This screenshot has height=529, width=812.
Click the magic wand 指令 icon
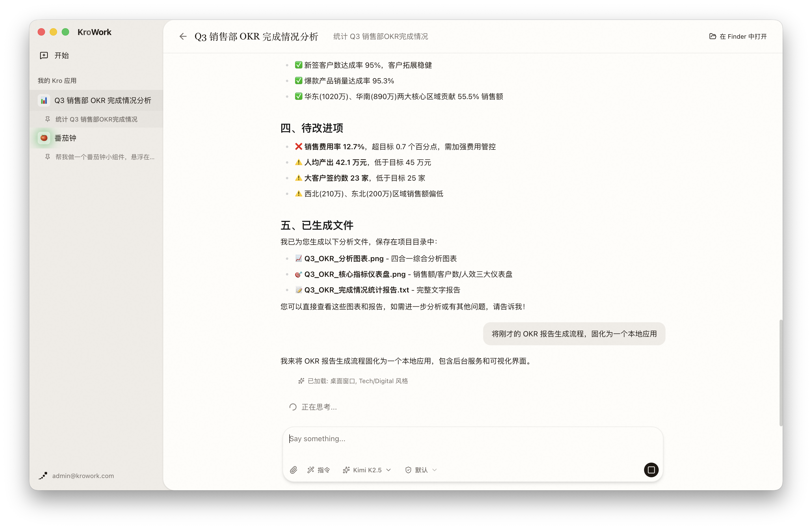311,470
